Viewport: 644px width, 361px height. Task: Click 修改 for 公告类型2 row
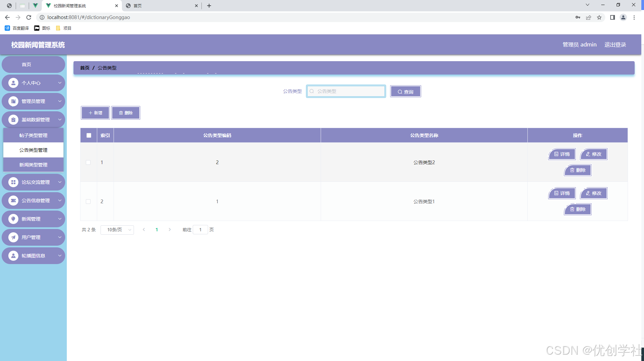pos(594,154)
